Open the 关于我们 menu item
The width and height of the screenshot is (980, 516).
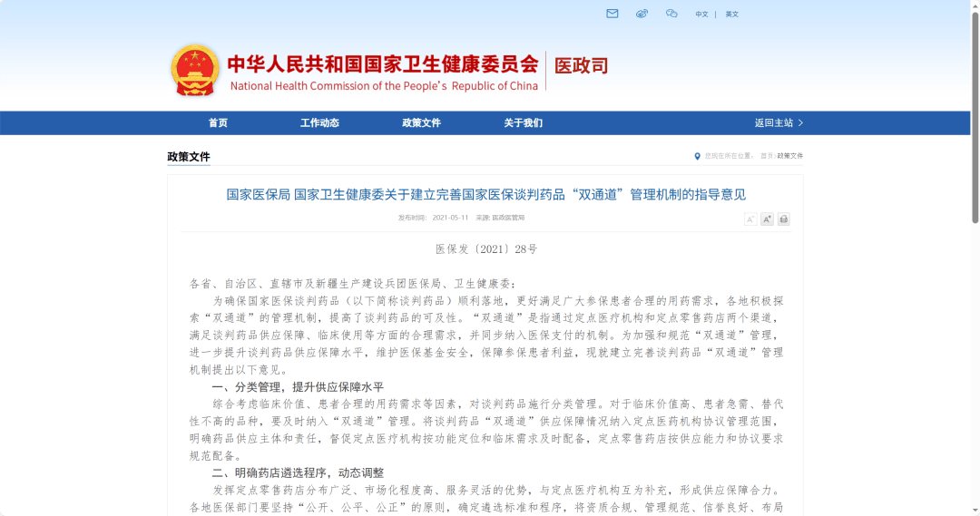524,123
